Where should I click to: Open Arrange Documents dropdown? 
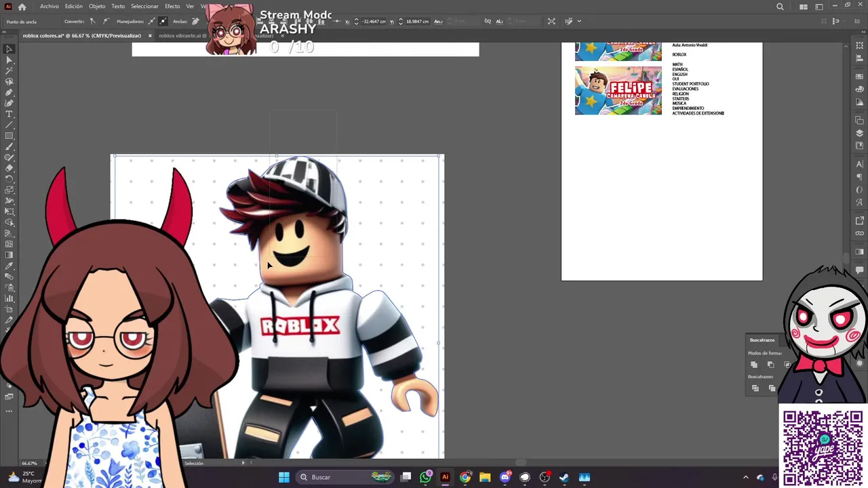click(804, 7)
